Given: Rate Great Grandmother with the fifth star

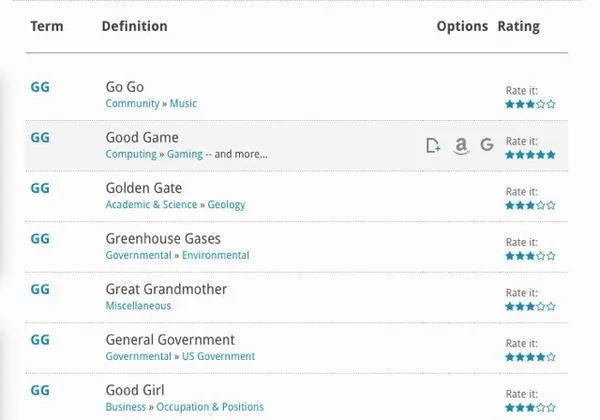Looking at the screenshot, I should click(x=551, y=307).
